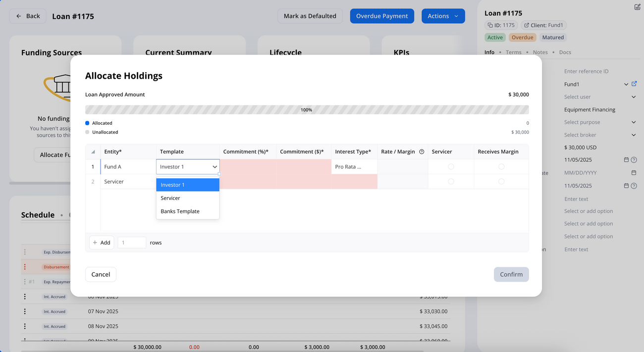
Task: Open the calendar icon beside MM/DD/YYYY field
Action: click(x=633, y=172)
